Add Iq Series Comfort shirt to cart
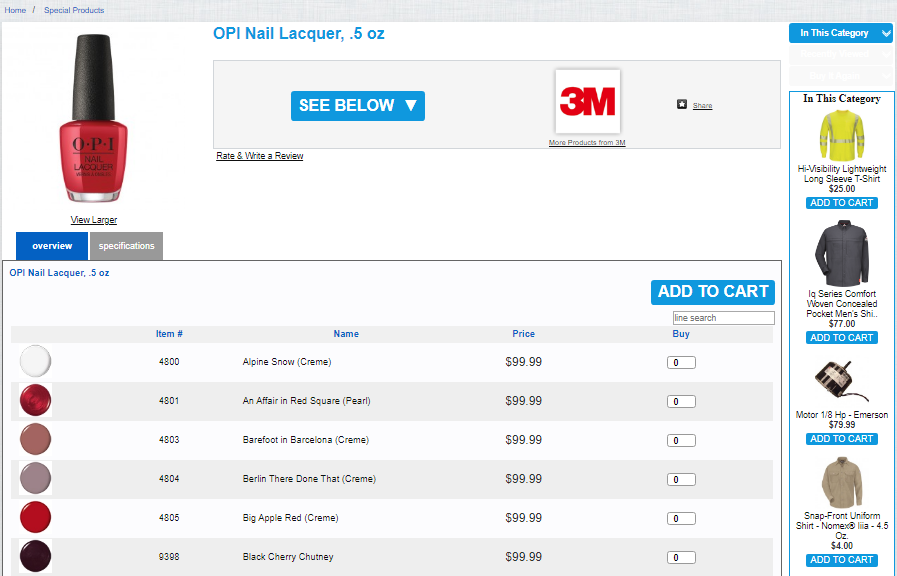Screen dimensions: 897x576 click(842, 337)
